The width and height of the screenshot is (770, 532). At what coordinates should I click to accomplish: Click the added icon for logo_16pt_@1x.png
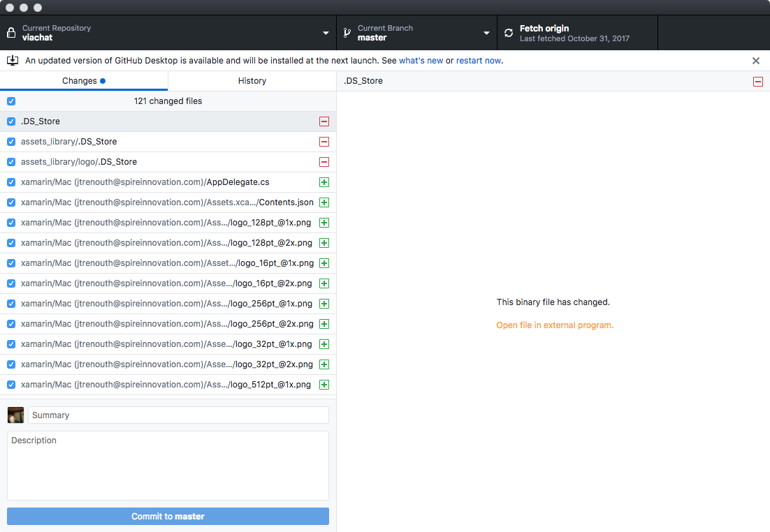(x=324, y=263)
